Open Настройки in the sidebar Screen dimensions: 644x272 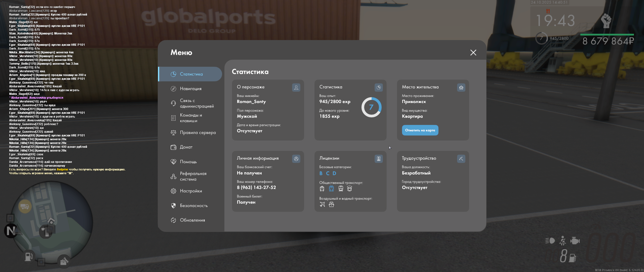click(x=191, y=191)
